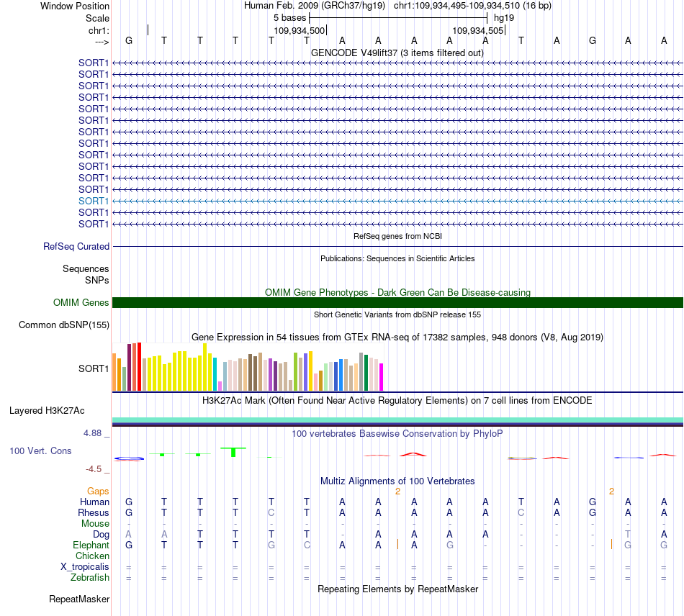The image size is (684, 616).
Task: Open the Layered H3K27Ac track label
Action: pos(47,411)
